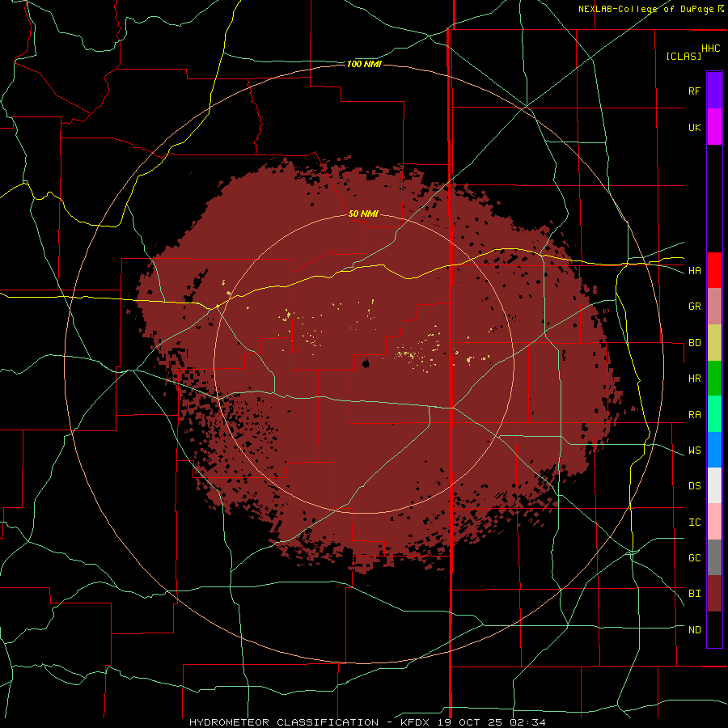728x728 pixels.
Task: Click the BD yellow legend swatch
Action: click(x=714, y=342)
